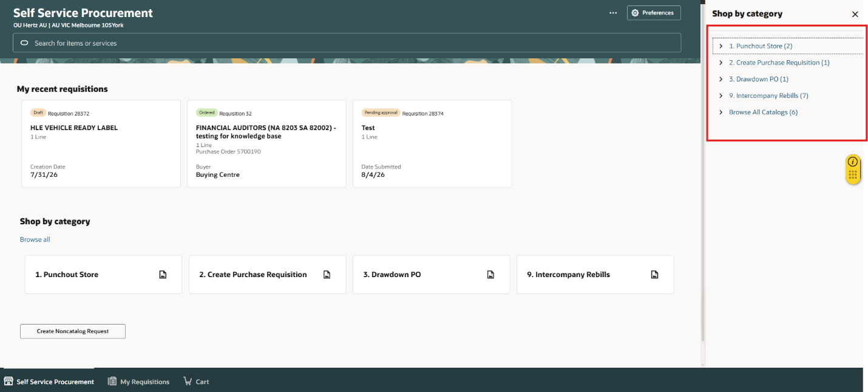Switch to My Requisitions tab

point(138,381)
